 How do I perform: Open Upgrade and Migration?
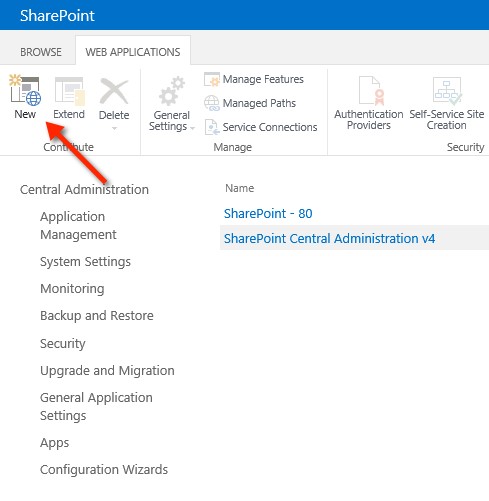pyautogui.click(x=107, y=371)
